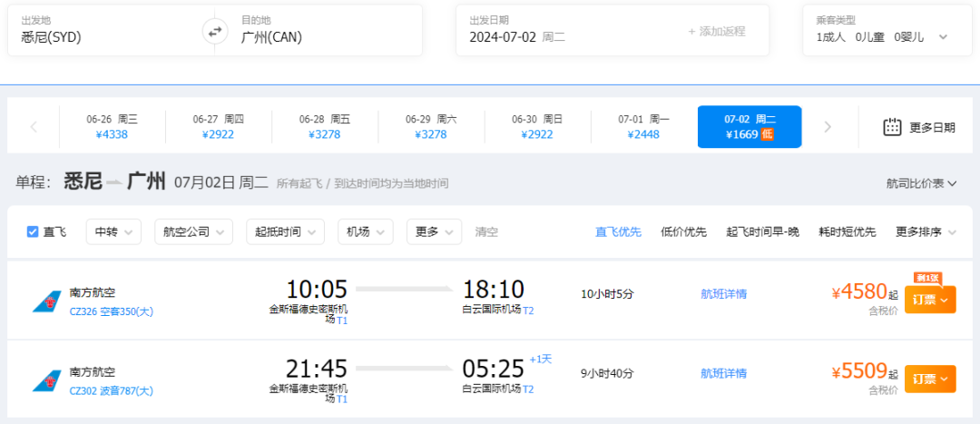Select the 06-30 周日 date tab
Screen dimensions: 980x424
pyautogui.click(x=537, y=126)
